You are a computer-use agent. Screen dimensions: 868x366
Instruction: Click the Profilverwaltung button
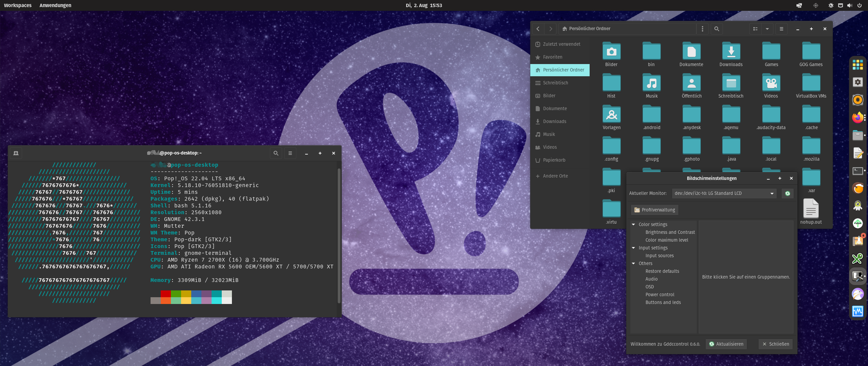(654, 210)
